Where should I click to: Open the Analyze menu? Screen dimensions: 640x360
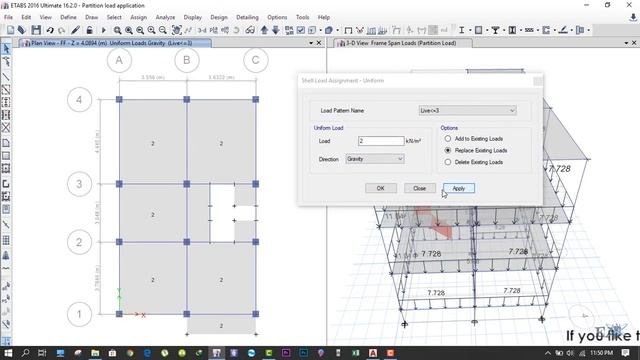tap(165, 17)
